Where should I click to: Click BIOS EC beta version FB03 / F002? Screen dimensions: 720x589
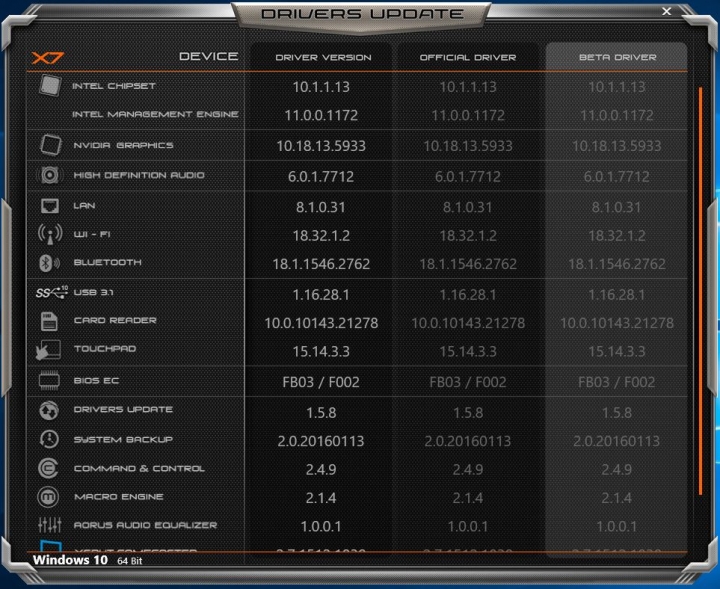click(x=617, y=382)
